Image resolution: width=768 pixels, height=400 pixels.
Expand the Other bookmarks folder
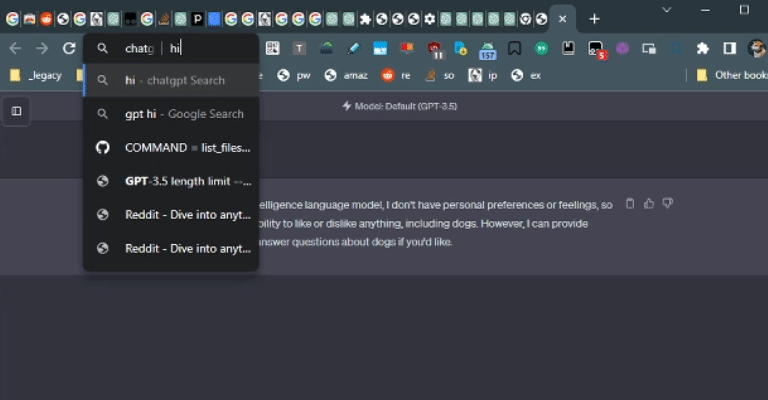[732, 75]
